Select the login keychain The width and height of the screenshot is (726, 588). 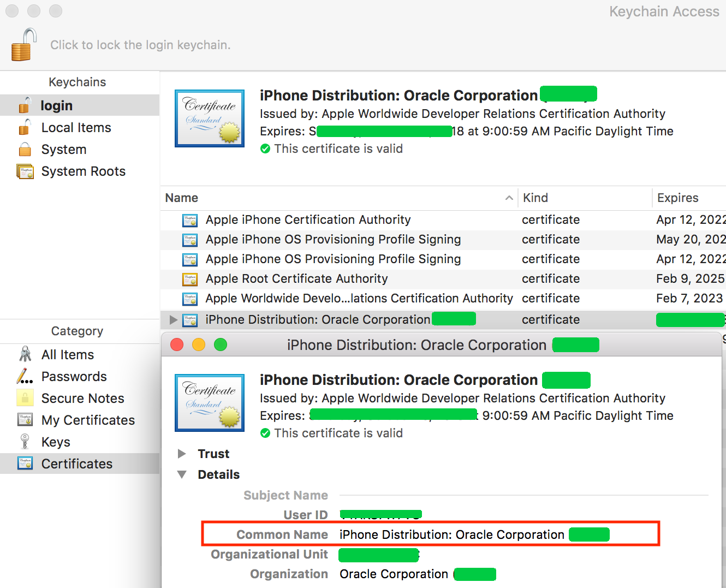80,105
